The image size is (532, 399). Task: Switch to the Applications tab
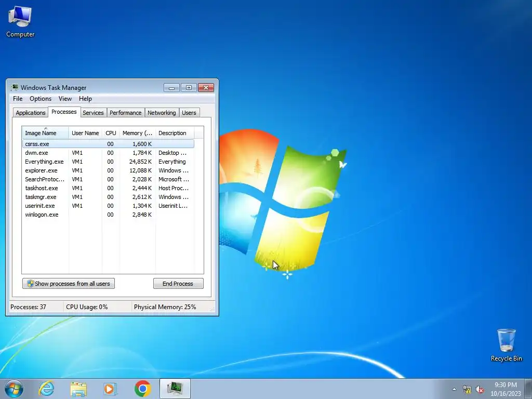tap(31, 113)
